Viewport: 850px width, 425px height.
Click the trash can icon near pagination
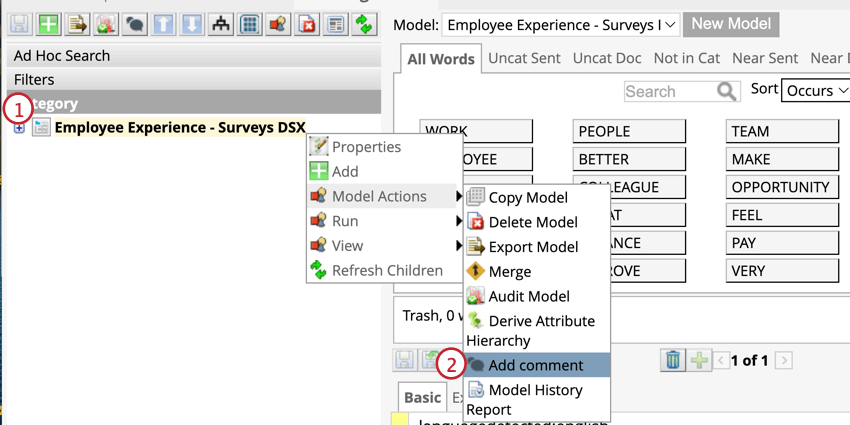[673, 360]
